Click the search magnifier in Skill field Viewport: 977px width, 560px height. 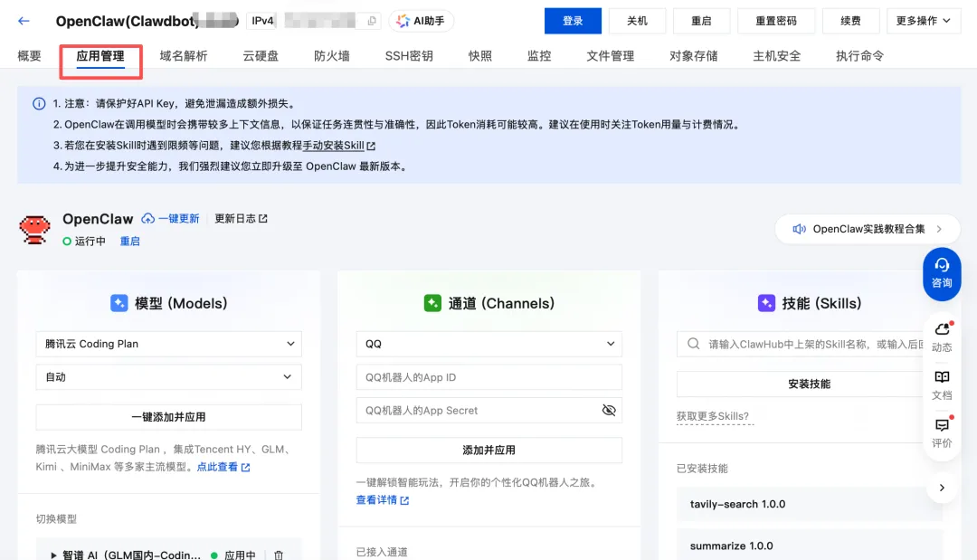pos(694,344)
